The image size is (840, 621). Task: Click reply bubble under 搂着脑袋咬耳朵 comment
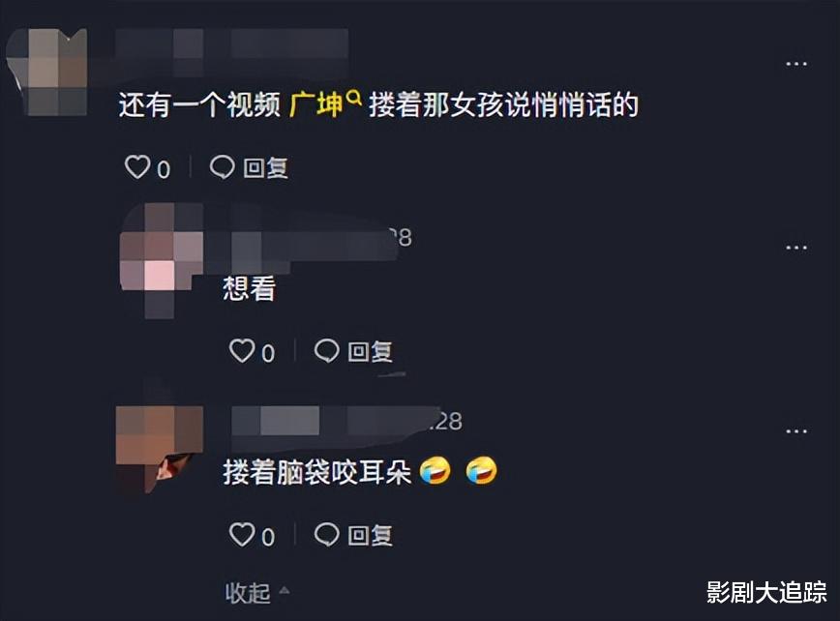coord(326,534)
